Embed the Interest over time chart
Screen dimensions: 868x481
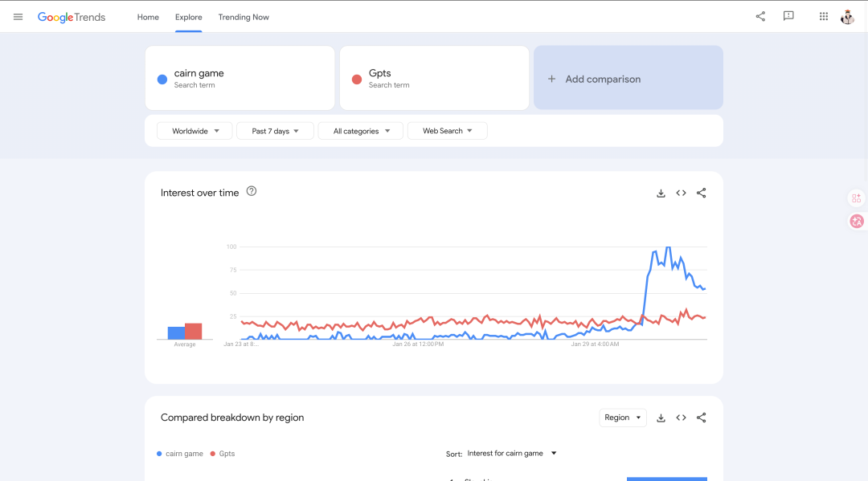tap(681, 193)
